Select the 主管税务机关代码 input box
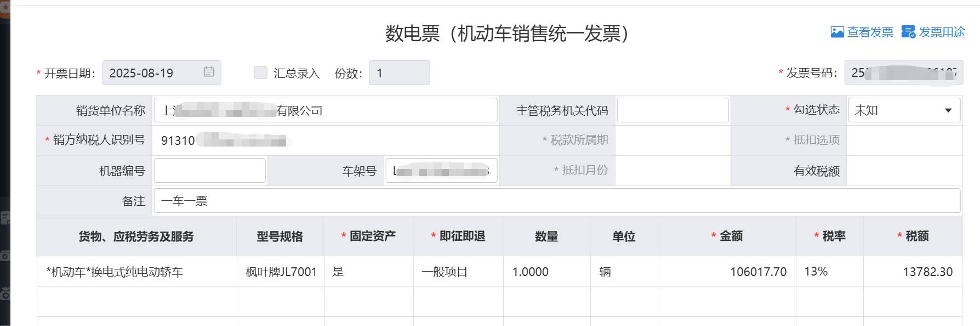This screenshot has width=980, height=326. click(673, 110)
